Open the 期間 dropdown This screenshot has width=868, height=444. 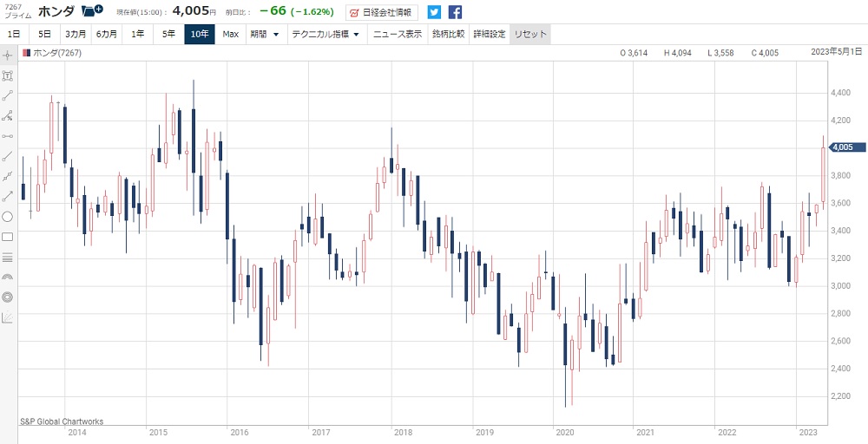coord(265,35)
